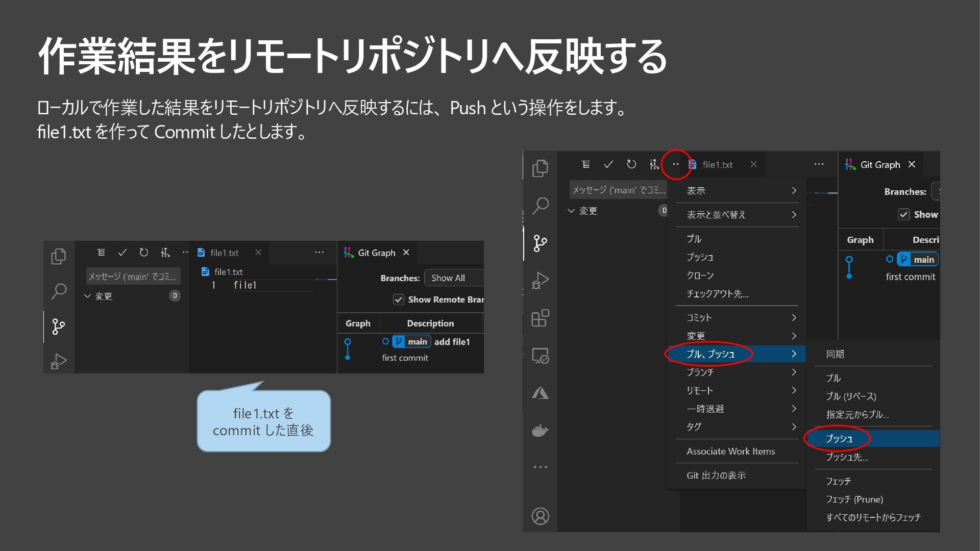The width and height of the screenshot is (980, 551).
Task: Open Azure icon in activity bar
Action: tap(540, 393)
